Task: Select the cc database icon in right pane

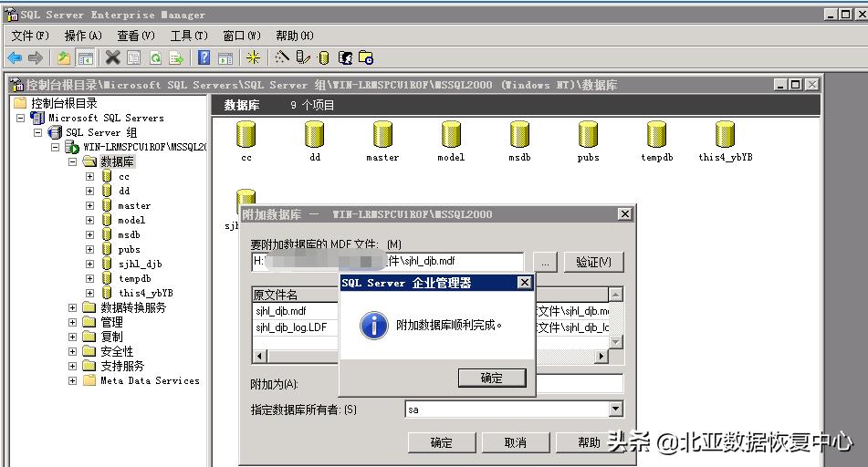Action: pyautogui.click(x=246, y=134)
